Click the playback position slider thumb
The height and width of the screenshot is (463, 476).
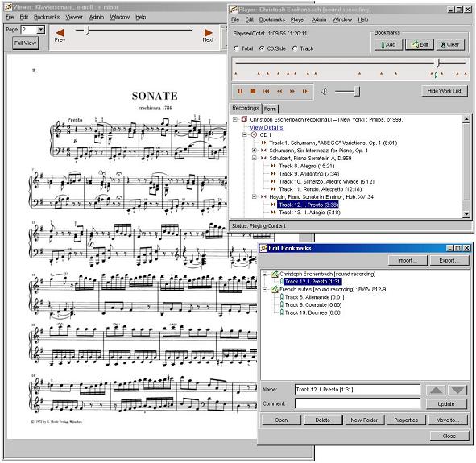click(438, 63)
